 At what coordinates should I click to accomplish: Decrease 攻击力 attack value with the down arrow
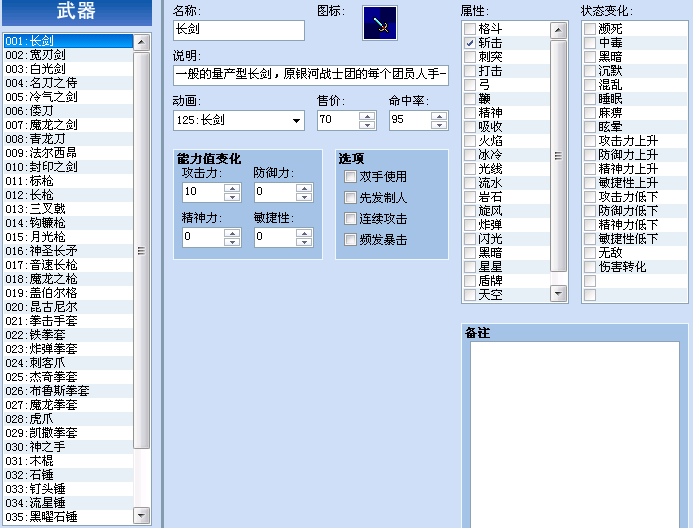pos(232,197)
